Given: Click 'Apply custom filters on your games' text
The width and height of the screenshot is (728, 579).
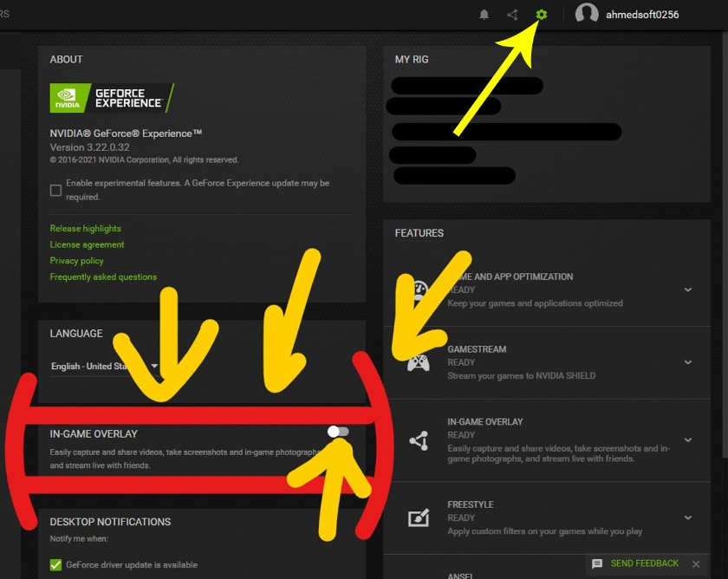Looking at the screenshot, I should click(x=544, y=531).
